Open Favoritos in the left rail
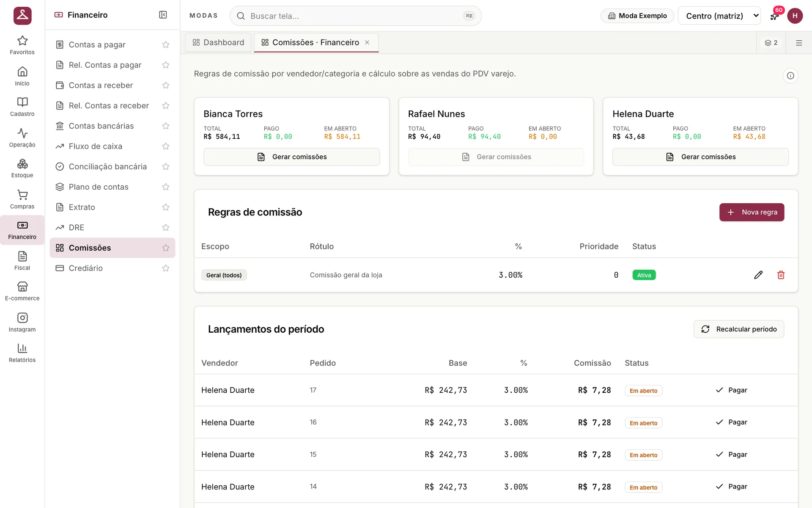Screen dimensions: 812x508 (22, 45)
